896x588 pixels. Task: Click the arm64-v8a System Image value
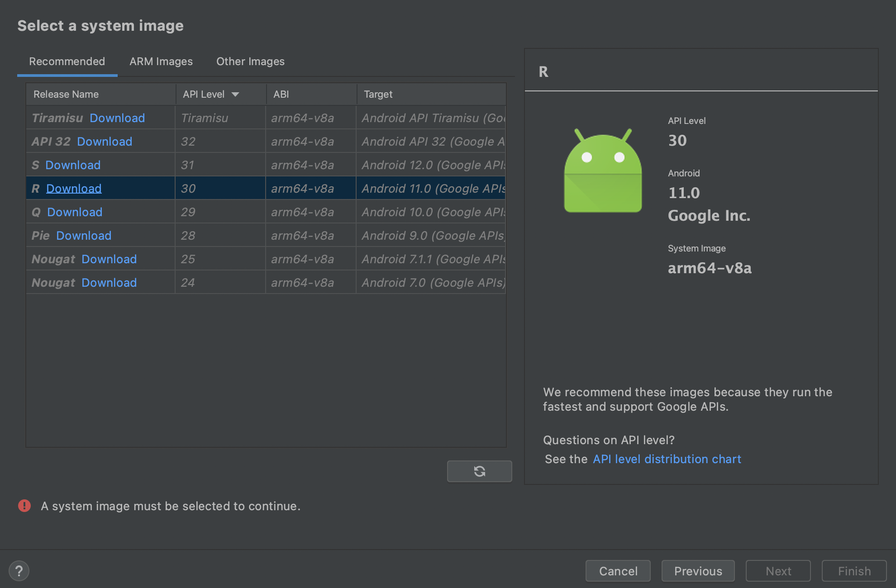710,268
